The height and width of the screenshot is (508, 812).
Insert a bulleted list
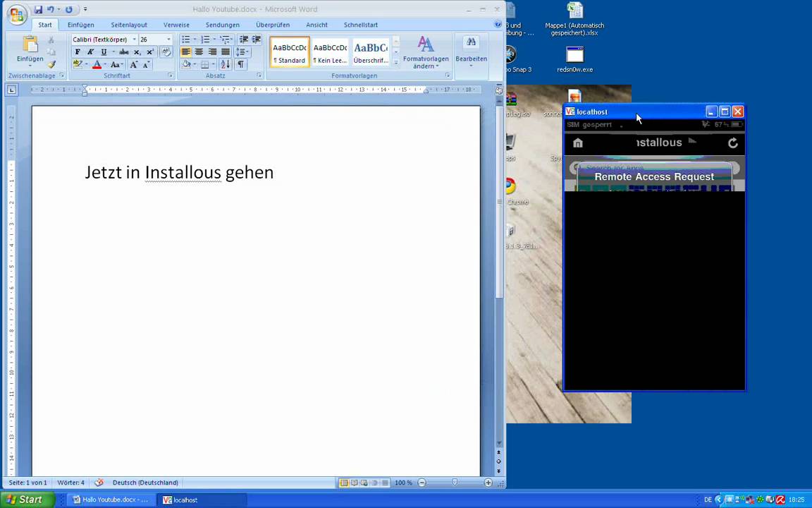pyautogui.click(x=186, y=40)
